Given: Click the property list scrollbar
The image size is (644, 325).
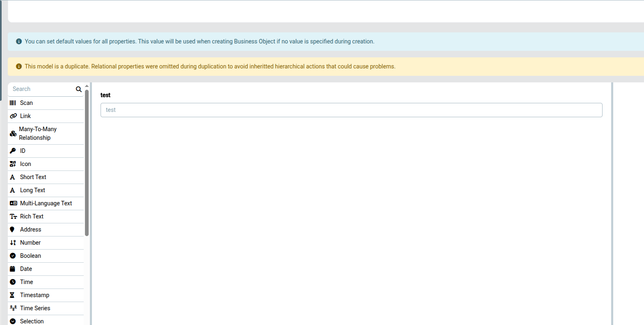Looking at the screenshot, I should pos(87,164).
